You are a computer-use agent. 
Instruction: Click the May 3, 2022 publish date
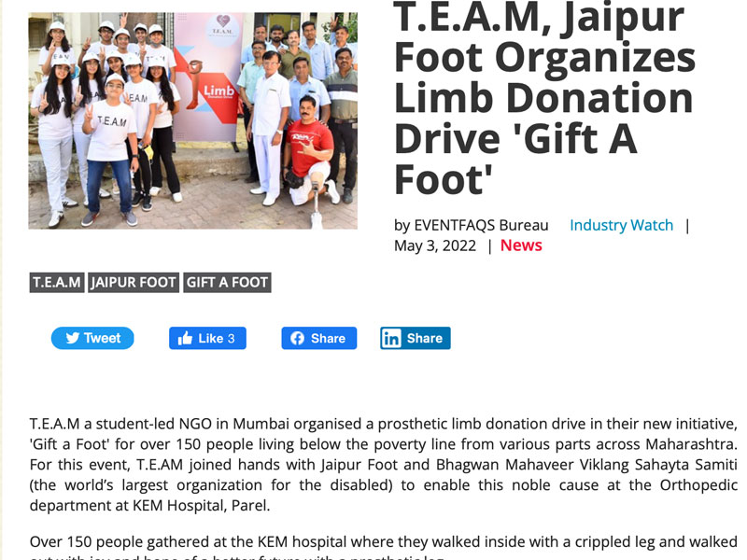coord(435,245)
